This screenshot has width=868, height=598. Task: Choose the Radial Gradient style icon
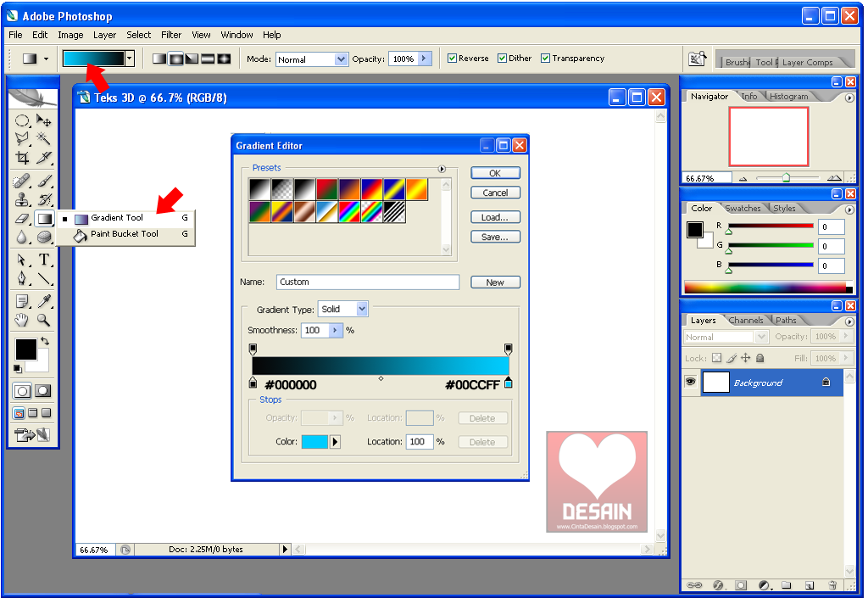(x=176, y=59)
